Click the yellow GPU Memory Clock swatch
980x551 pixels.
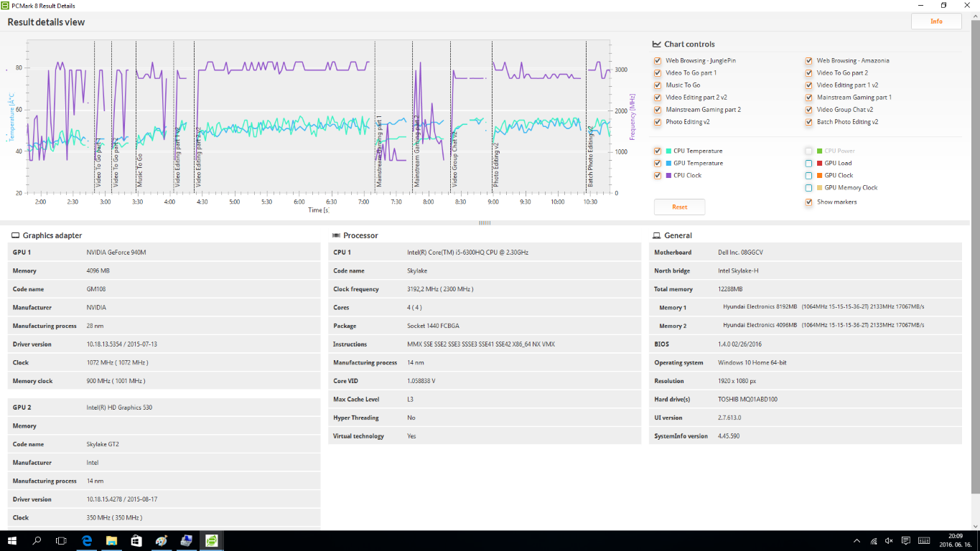coord(820,188)
